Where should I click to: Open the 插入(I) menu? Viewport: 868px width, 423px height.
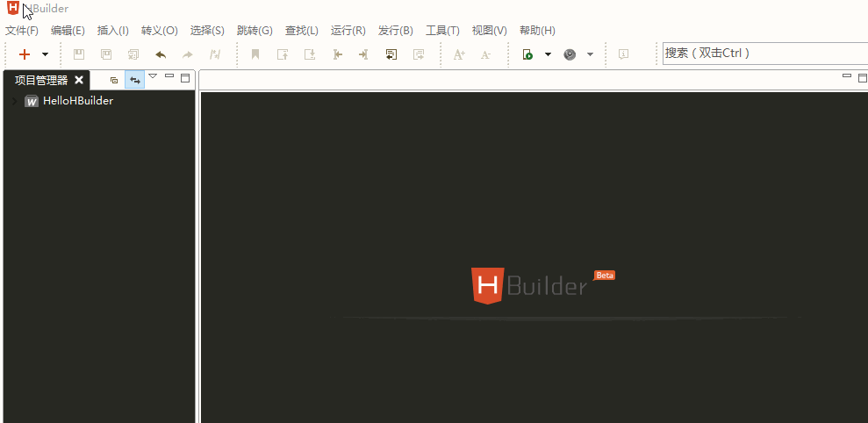[x=113, y=31]
